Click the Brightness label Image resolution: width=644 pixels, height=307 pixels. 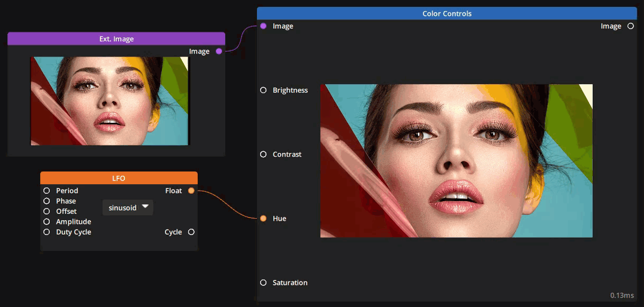(x=290, y=90)
